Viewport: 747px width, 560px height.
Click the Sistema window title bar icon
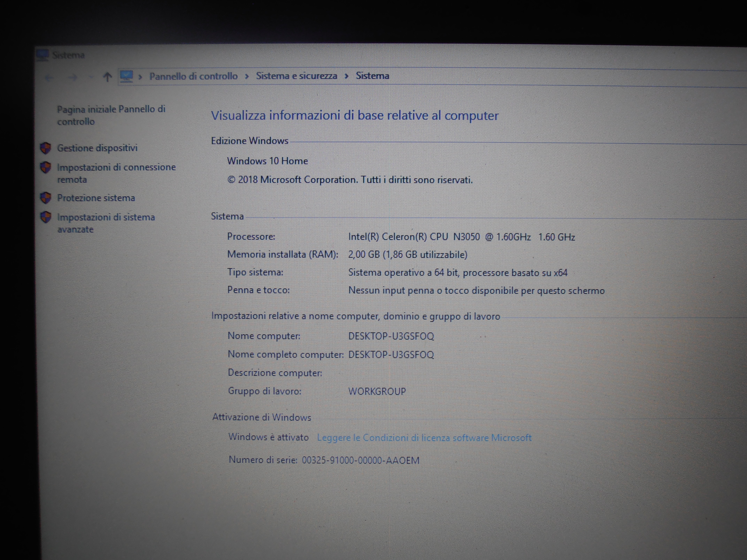(43, 55)
